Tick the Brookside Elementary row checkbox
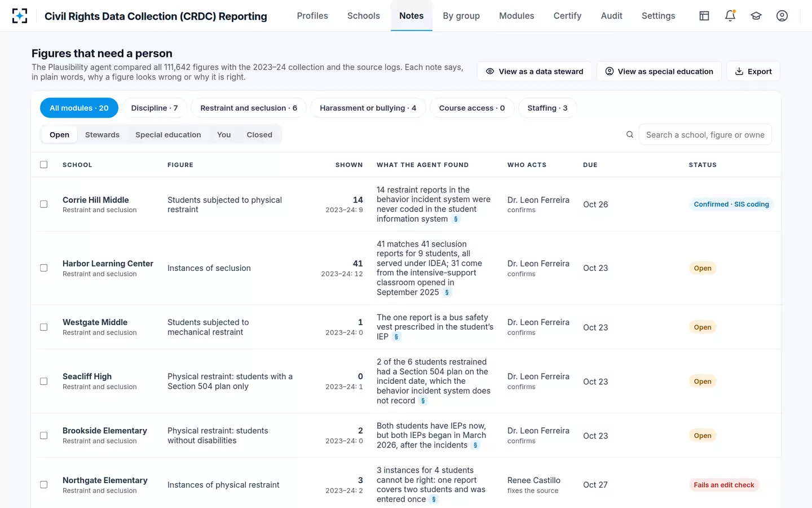The width and height of the screenshot is (812, 508). tap(44, 436)
